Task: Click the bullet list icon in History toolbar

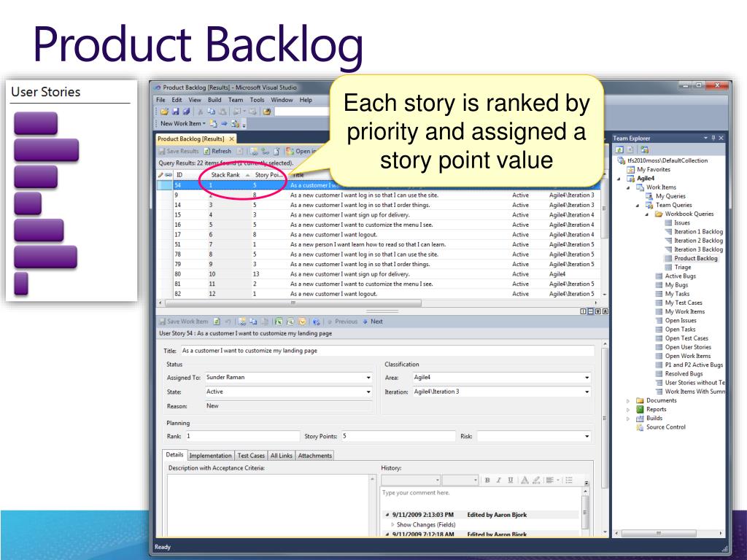Action: [x=569, y=480]
